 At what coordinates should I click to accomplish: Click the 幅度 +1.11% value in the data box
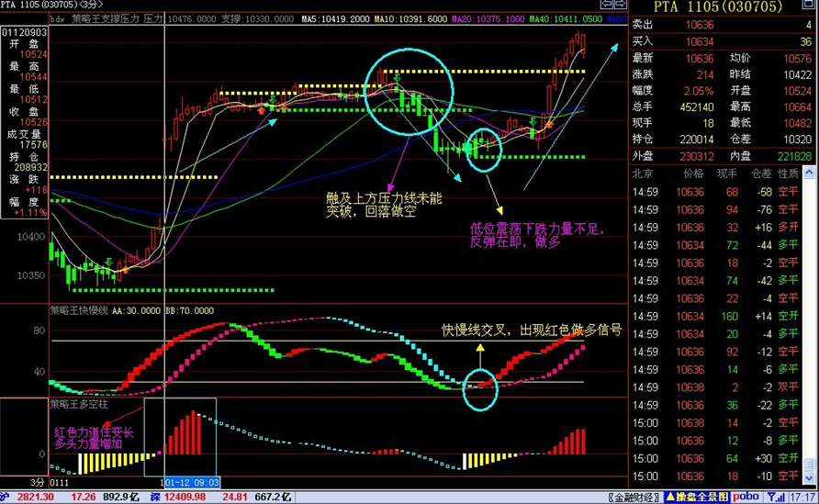pos(31,213)
